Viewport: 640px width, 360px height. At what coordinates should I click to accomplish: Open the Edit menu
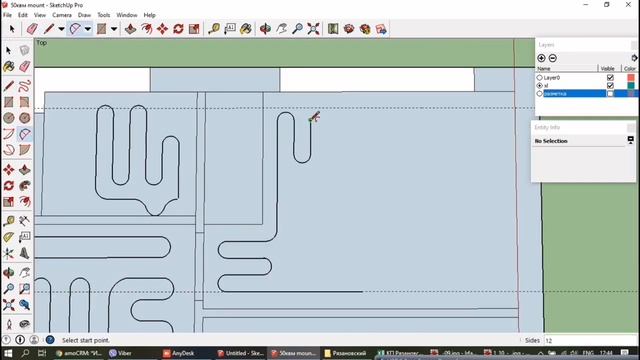point(23,15)
